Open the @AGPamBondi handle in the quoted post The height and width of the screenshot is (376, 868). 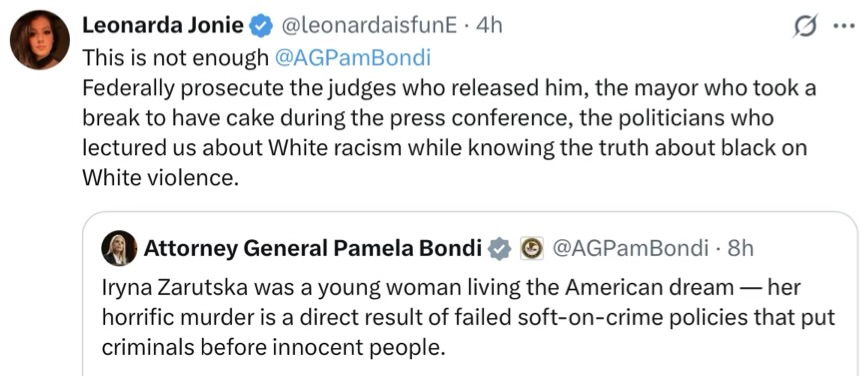point(631,249)
